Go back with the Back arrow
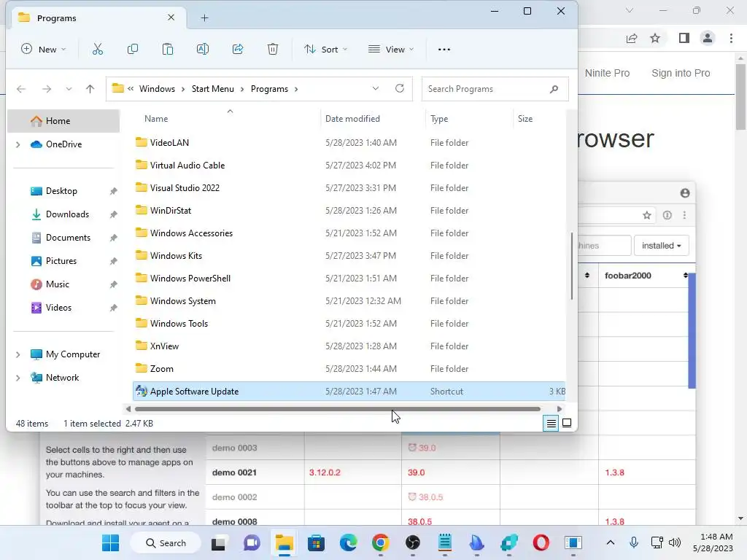 (x=21, y=89)
